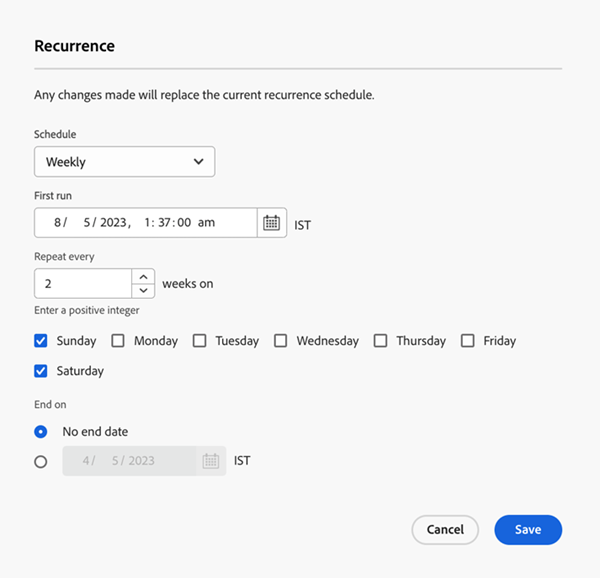Click the disabled End on calendar icon
The image size is (600, 578).
tap(210, 461)
